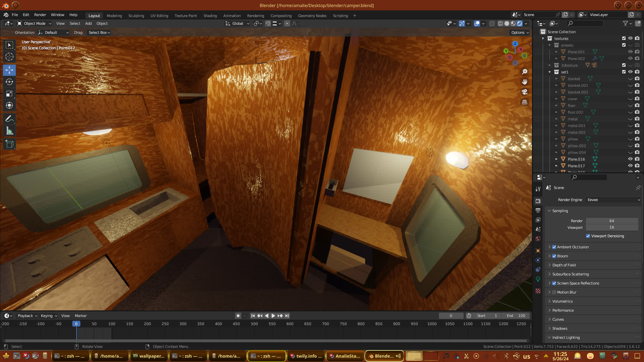Uncheck Viewport Denoising
Image resolution: width=644 pixels, height=362 pixels.
tap(588, 236)
